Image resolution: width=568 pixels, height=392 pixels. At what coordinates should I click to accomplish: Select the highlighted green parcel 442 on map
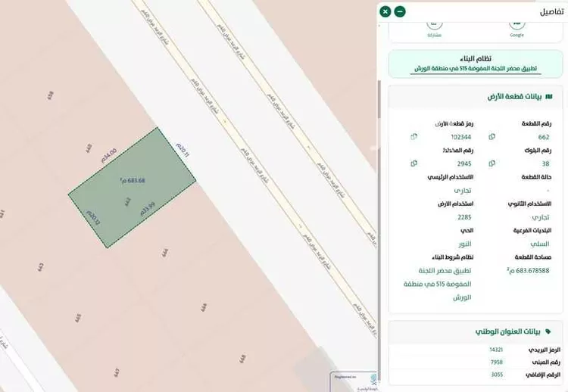coord(133,187)
